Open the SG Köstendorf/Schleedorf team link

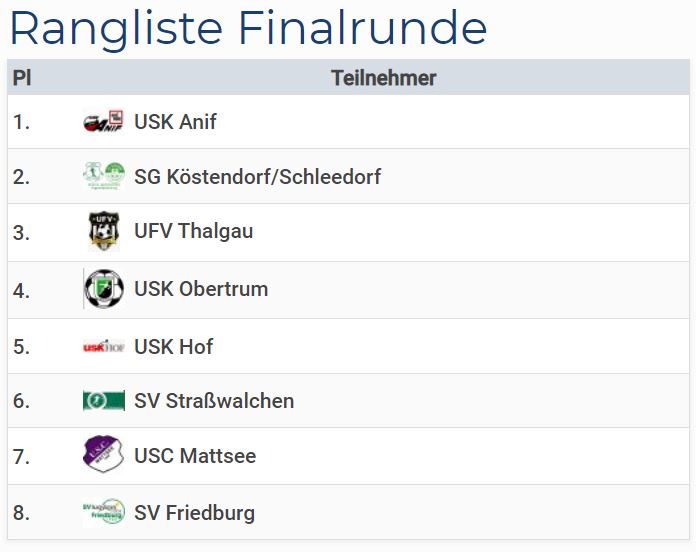(257, 177)
